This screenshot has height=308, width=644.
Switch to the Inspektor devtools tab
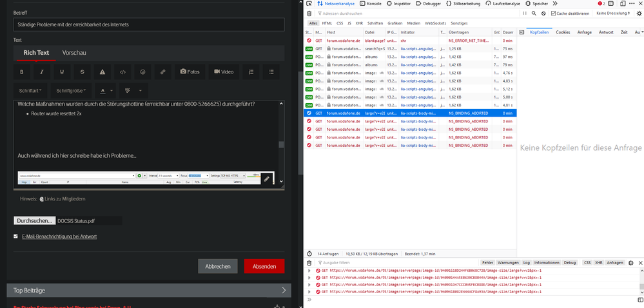click(399, 3)
